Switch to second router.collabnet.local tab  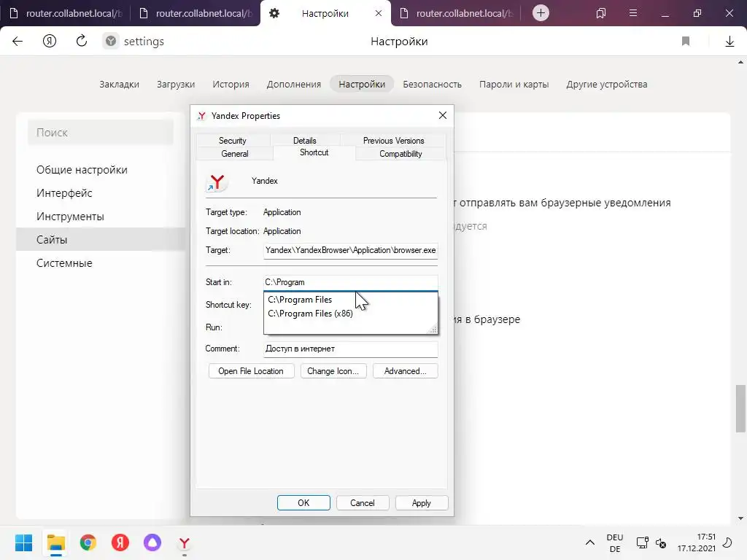[x=196, y=13]
